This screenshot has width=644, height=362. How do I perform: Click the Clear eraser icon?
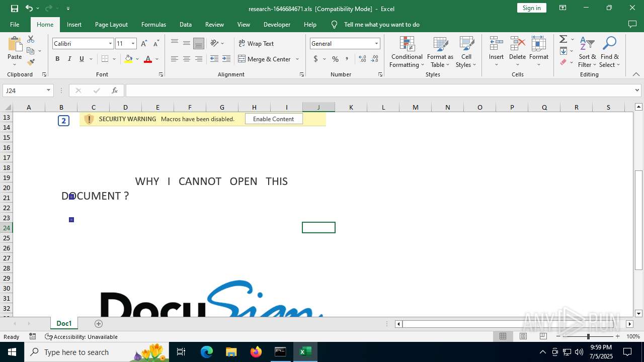(563, 62)
